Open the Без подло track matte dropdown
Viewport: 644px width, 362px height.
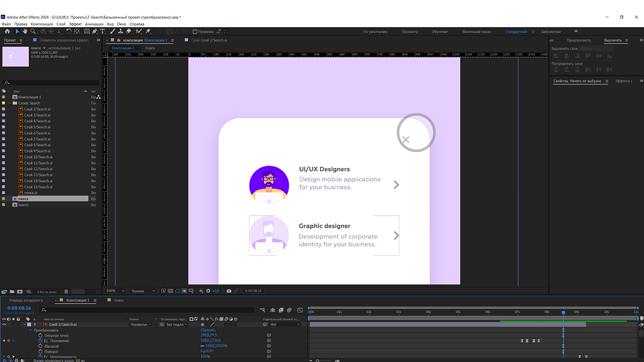click(178, 324)
